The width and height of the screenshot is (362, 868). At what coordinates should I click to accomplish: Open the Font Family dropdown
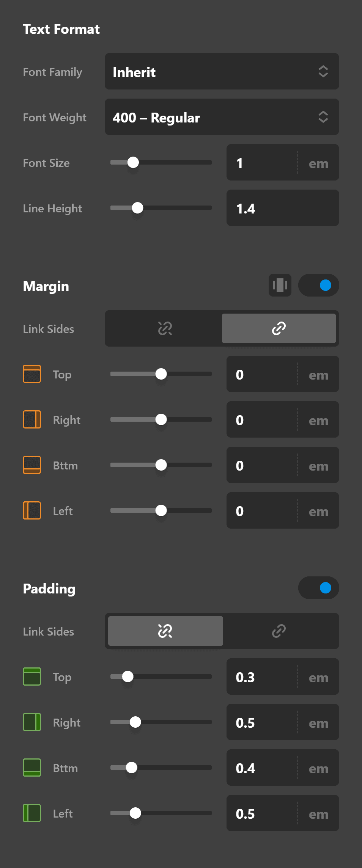(x=222, y=72)
